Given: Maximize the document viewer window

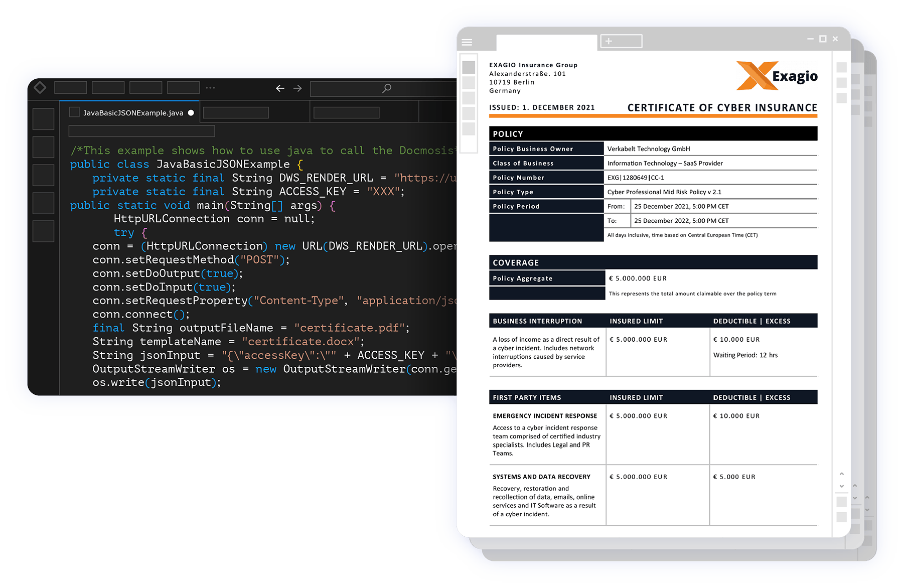Looking at the screenshot, I should [823, 39].
